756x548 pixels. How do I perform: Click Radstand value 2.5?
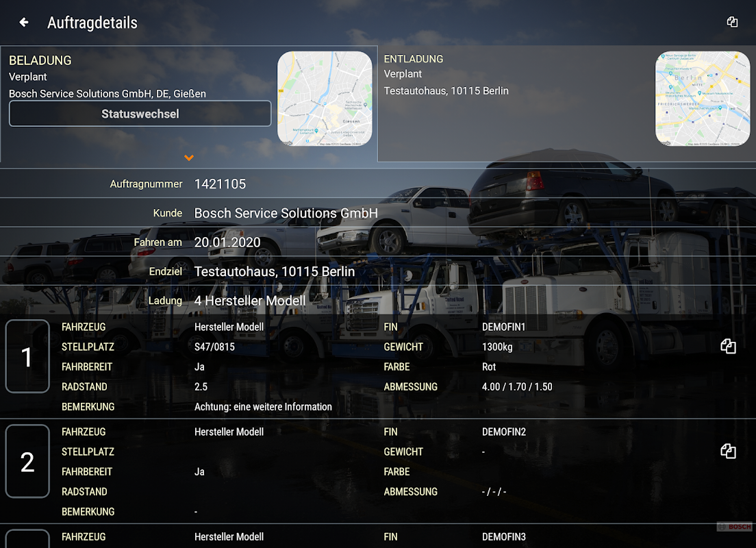pos(201,386)
